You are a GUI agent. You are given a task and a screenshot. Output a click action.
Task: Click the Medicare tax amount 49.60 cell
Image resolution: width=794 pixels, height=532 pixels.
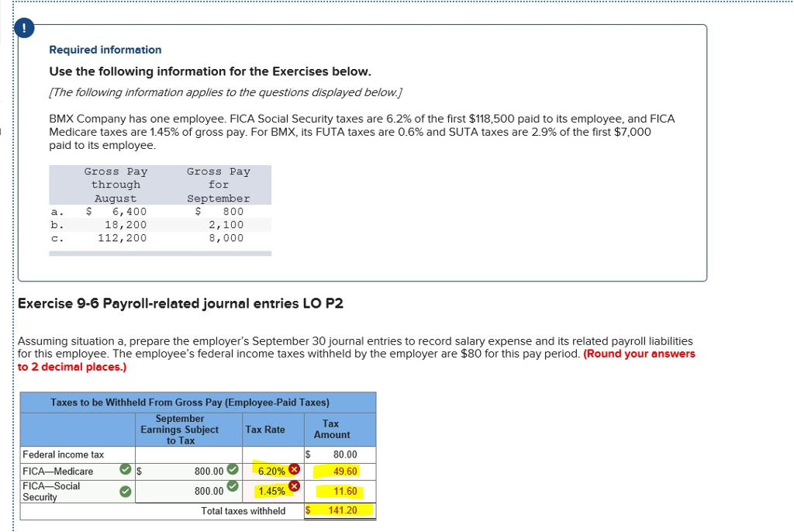point(340,472)
